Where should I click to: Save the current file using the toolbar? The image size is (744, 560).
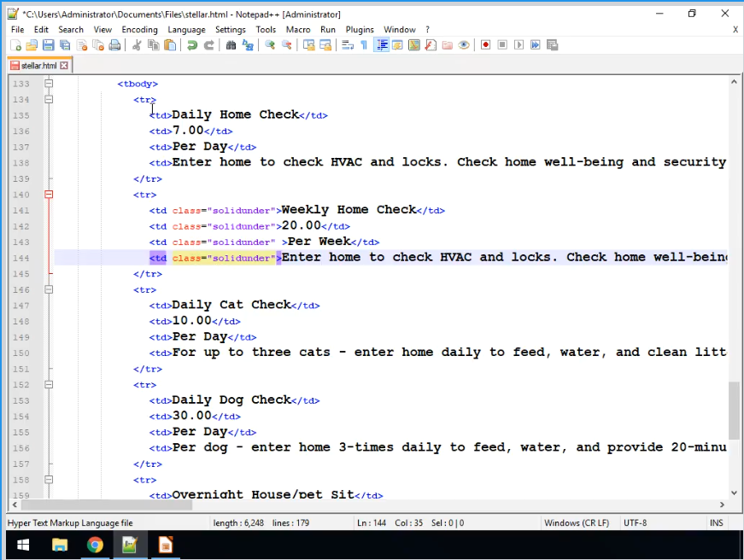49,45
